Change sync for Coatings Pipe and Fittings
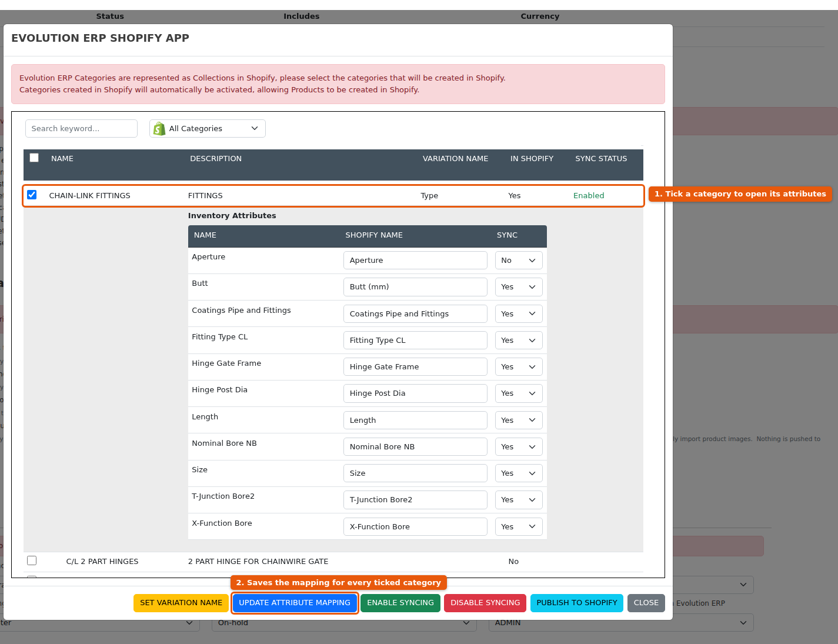Screen dimensions: 838x644 pyautogui.click(x=519, y=314)
